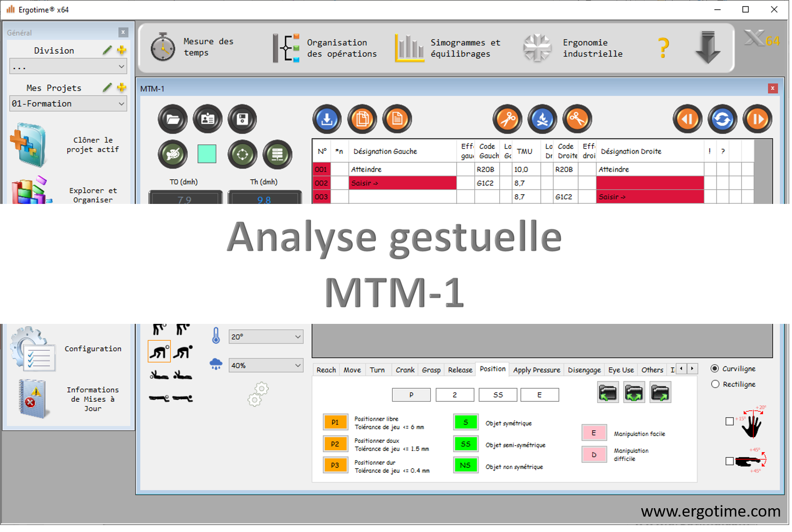Click the tab strip right arrow
This screenshot has width=792, height=532.
point(692,369)
